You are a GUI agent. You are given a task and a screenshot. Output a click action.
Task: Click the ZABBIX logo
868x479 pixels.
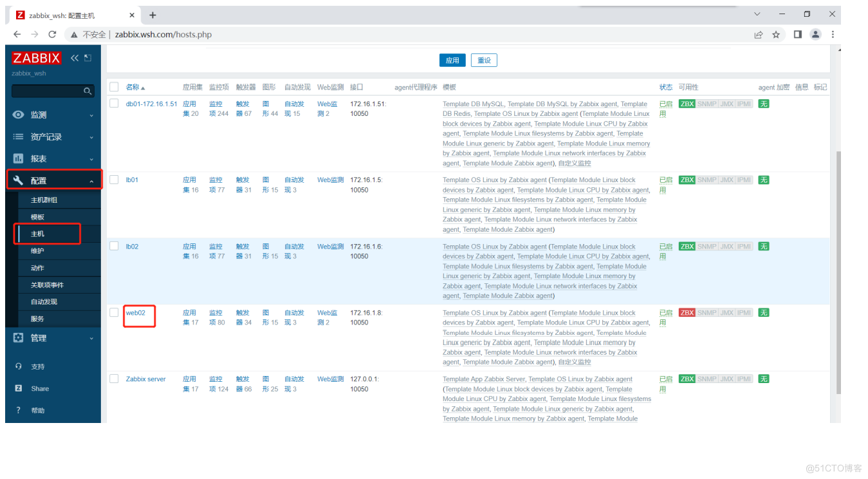(37, 58)
